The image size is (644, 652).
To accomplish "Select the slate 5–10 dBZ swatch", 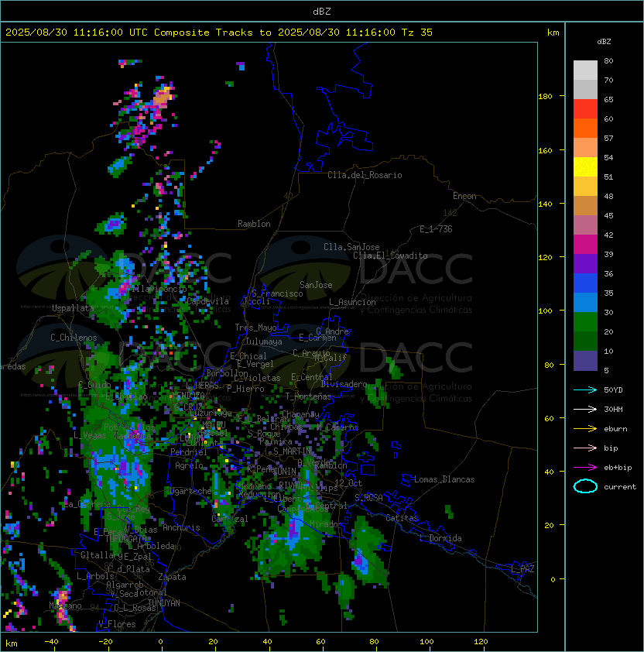I will [x=585, y=361].
